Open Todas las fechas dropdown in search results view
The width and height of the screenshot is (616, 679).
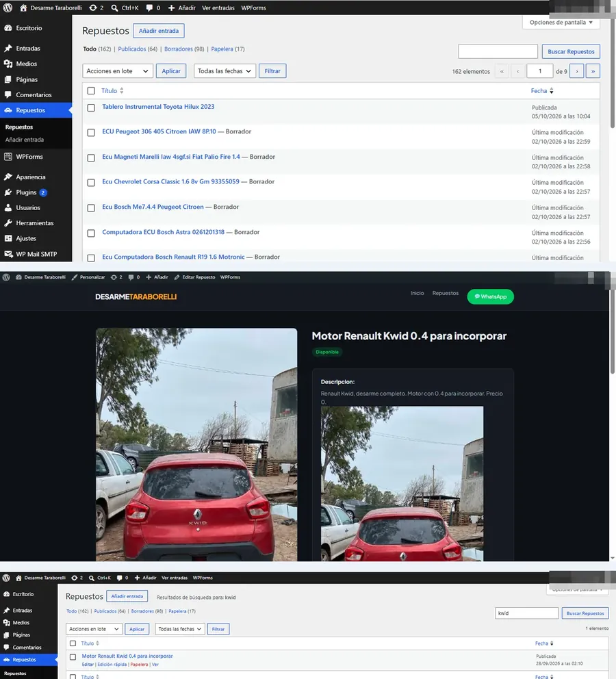point(179,629)
